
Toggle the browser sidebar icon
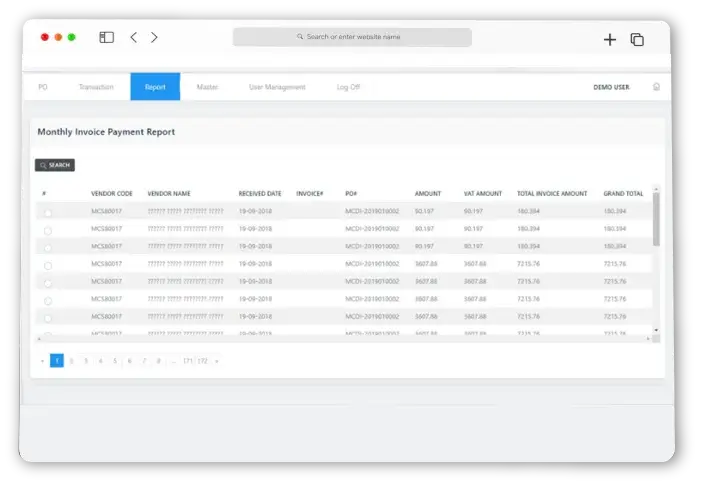pos(106,38)
